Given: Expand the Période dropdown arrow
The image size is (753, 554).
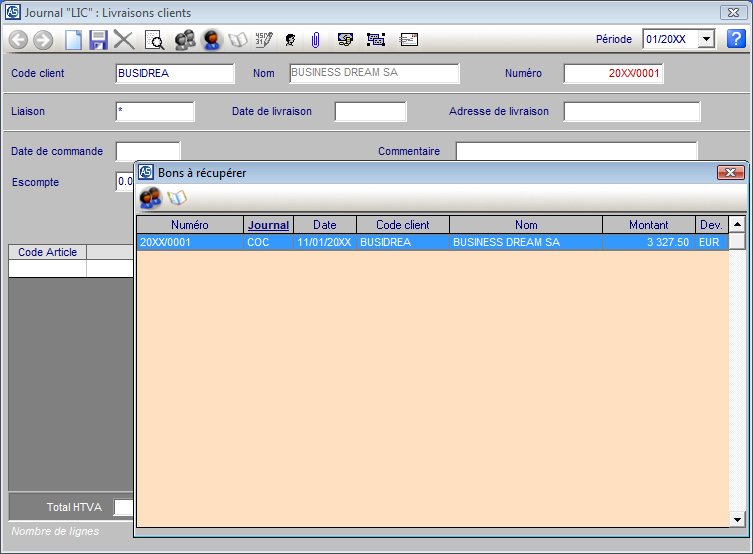Looking at the screenshot, I should click(706, 39).
